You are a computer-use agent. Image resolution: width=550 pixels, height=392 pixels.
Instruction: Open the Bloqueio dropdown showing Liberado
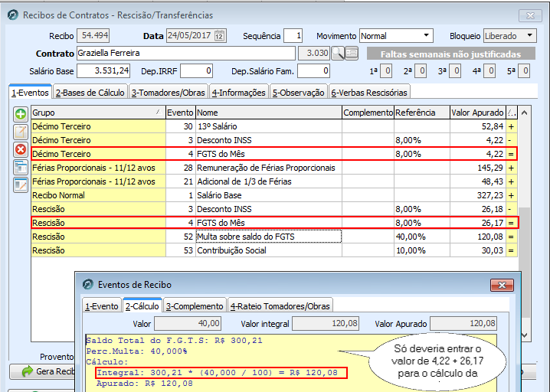tap(529, 35)
